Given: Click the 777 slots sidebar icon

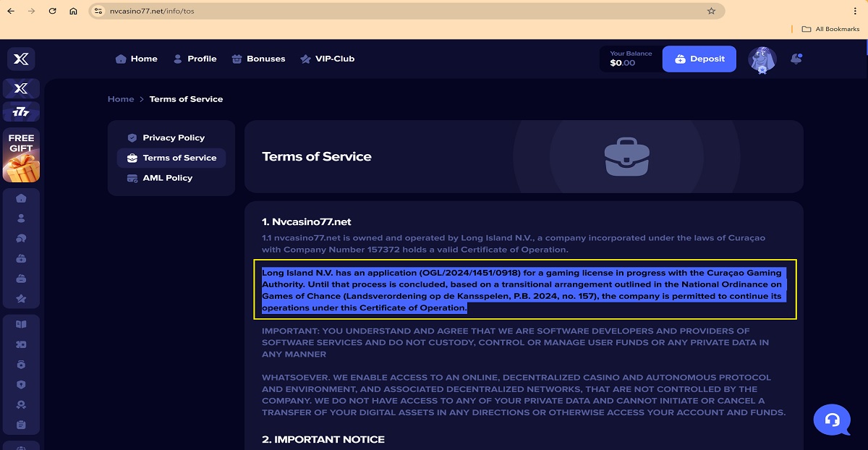Looking at the screenshot, I should 21,112.
